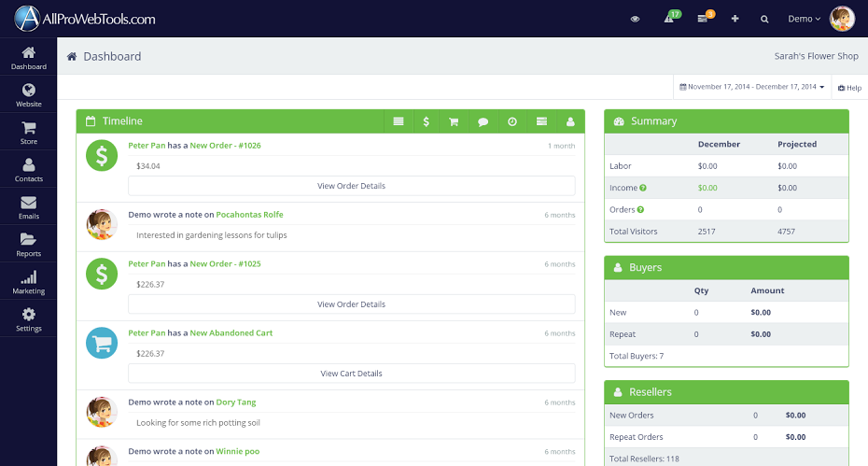Open Marketing from the sidebar
Viewport: 868px width, 466px height.
tap(28, 282)
